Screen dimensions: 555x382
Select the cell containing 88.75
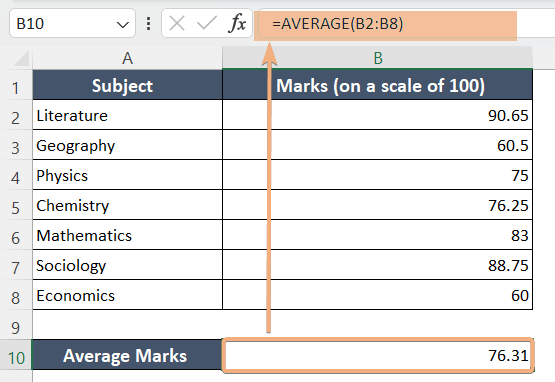[x=377, y=265]
